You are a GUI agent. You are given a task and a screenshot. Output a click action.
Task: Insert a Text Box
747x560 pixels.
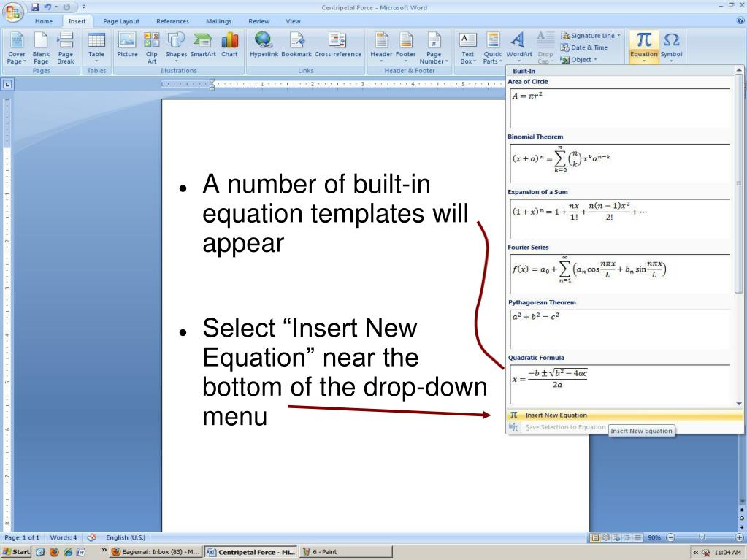(x=468, y=47)
